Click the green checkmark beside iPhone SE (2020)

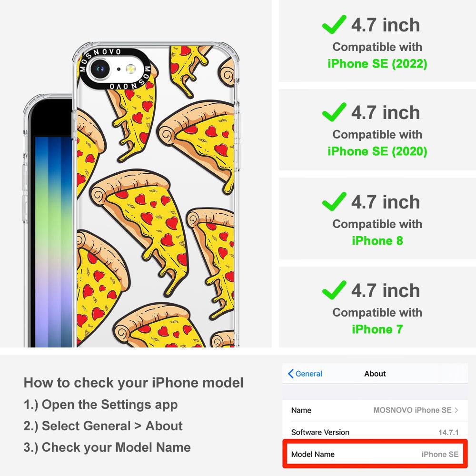(x=334, y=112)
